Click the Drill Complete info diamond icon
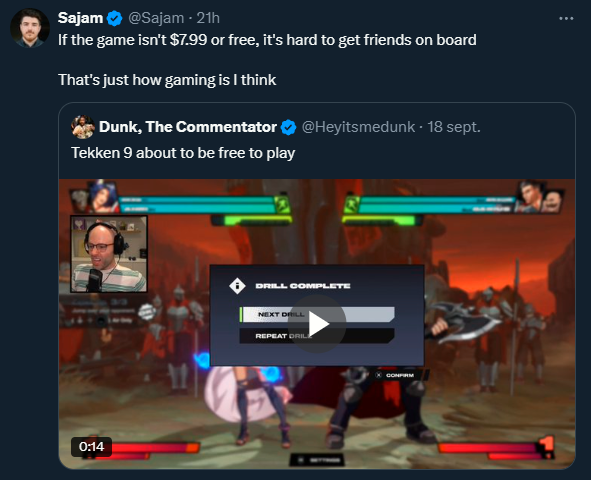The width and height of the screenshot is (591, 480). pos(237,286)
